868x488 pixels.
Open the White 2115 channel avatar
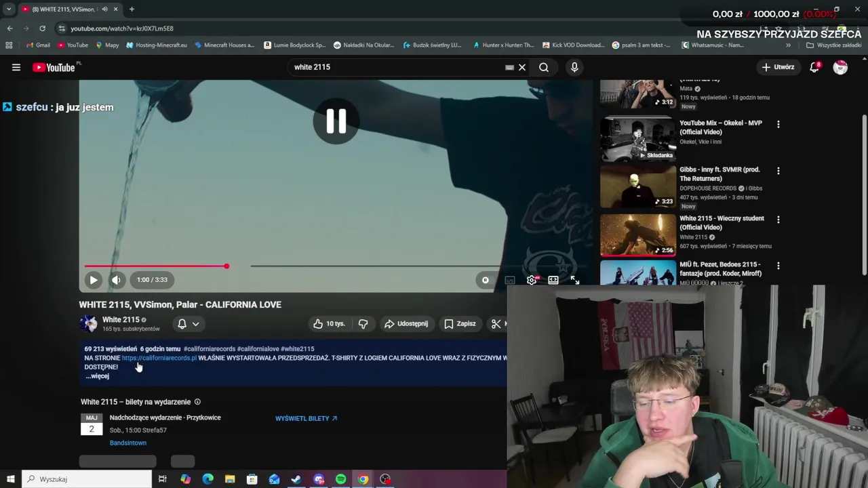point(89,323)
